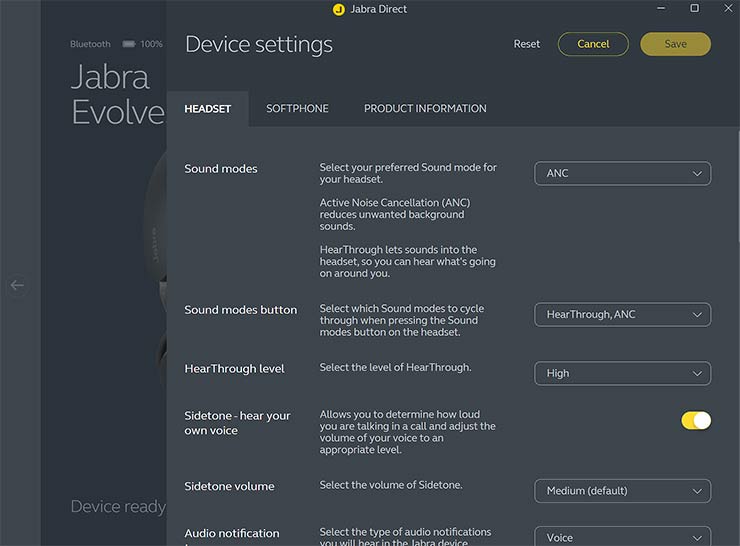This screenshot has height=546, width=740.
Task: Open the Sound modes ANC dropdown
Action: pos(622,173)
